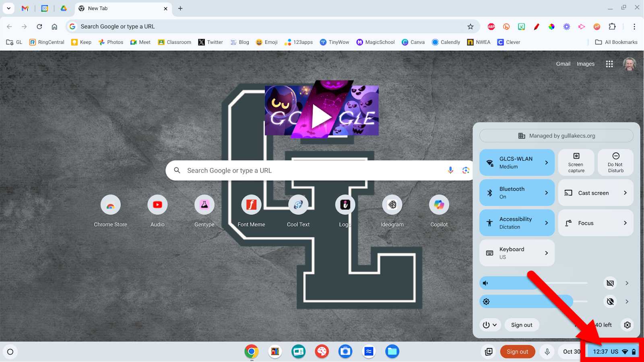The width and height of the screenshot is (644, 362).
Task: Open the Extensions puzzle piece menu
Action: tap(612, 27)
